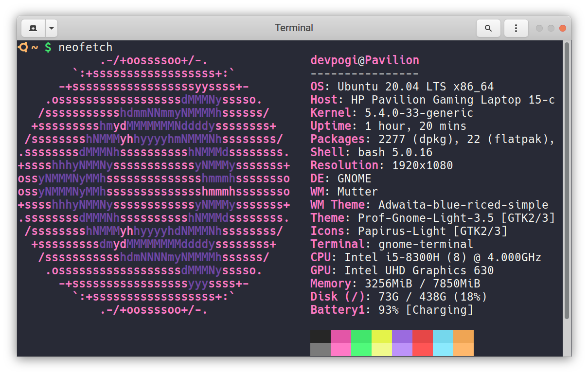The height and width of the screenshot is (375, 588).
Task: Open the three-dot hamburger menu
Action: (x=516, y=28)
